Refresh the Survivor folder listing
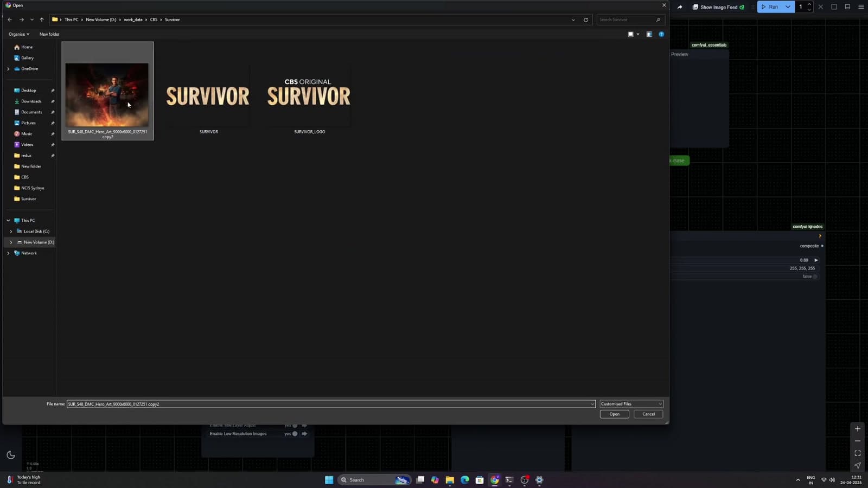The width and height of the screenshot is (868, 488). [586, 20]
